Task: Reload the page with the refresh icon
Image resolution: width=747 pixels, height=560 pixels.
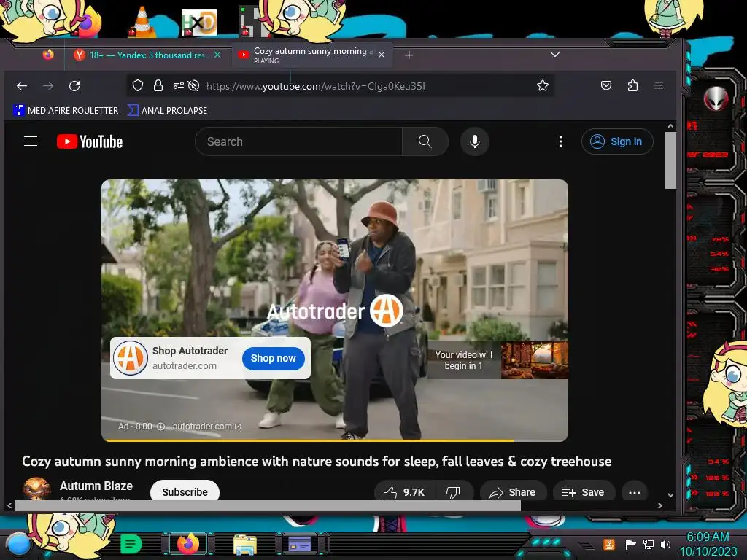Action: click(74, 86)
